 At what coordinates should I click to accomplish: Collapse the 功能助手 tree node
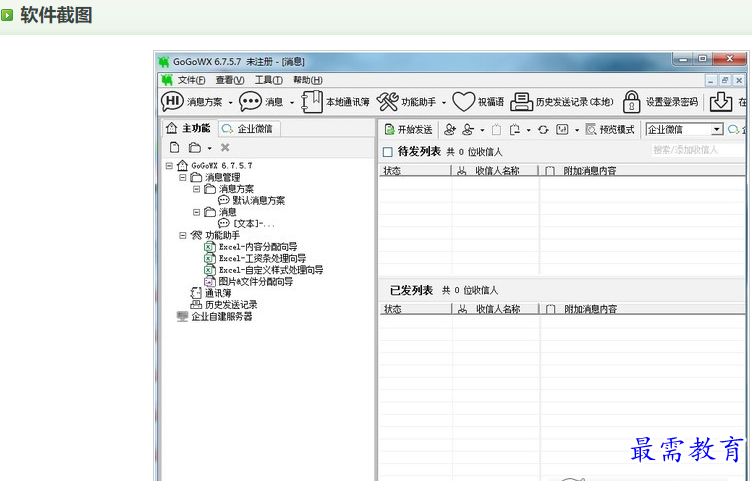point(182,235)
